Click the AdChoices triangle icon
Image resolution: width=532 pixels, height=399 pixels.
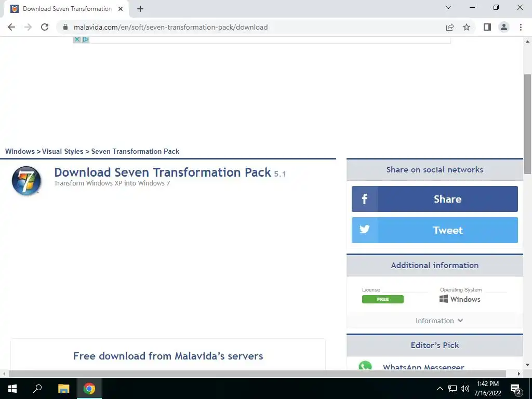tap(86, 39)
